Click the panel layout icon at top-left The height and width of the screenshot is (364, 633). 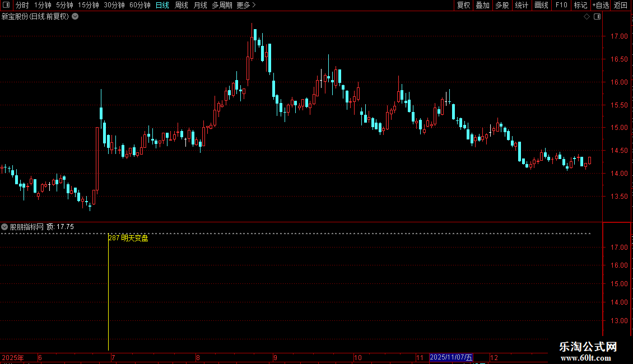(x=6, y=5)
